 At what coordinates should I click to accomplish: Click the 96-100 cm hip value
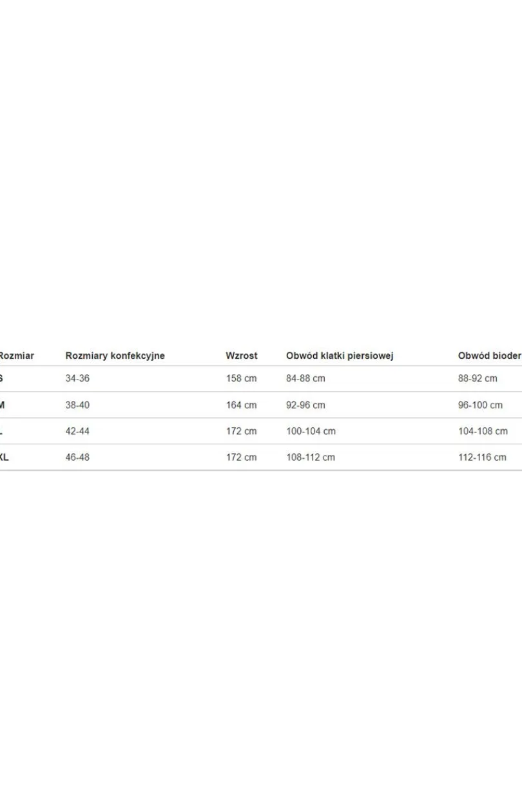[480, 405]
